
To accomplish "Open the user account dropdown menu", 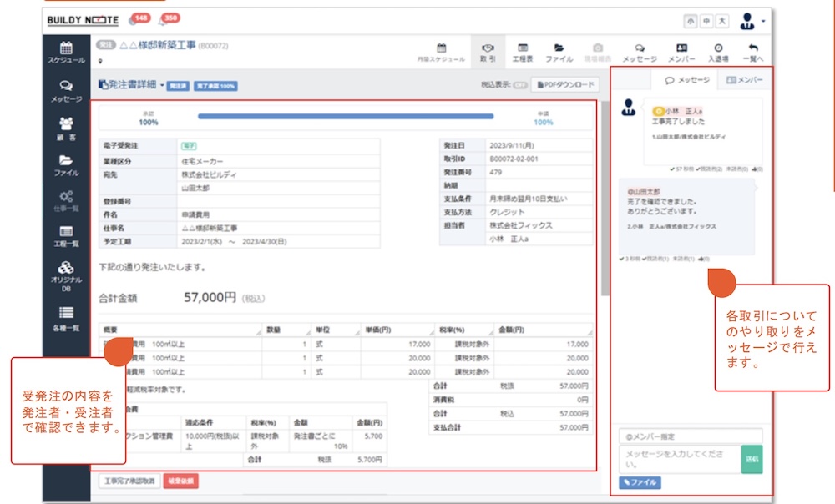I will 751,21.
